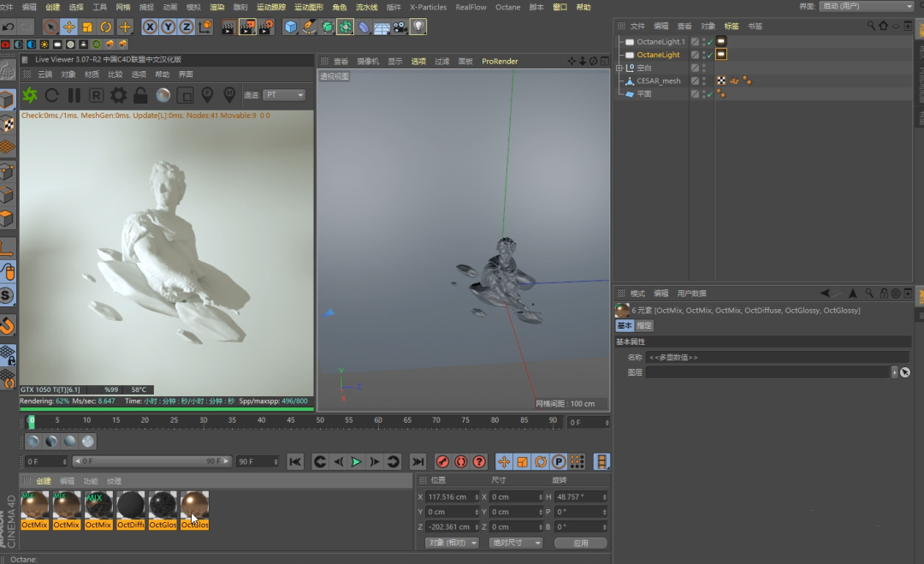Toggle enable checkmark for 平面 object
The image size is (924, 564).
(710, 94)
